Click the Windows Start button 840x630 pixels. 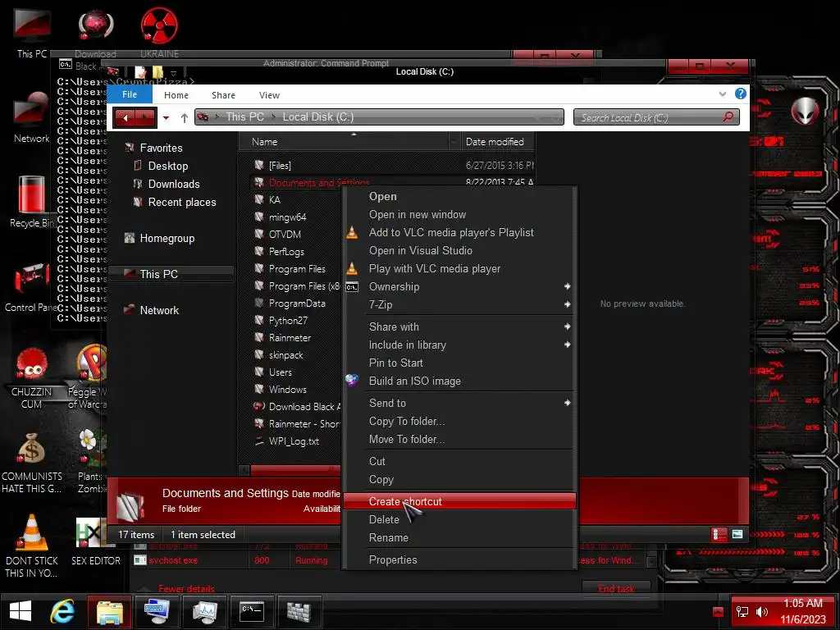[x=21, y=611]
